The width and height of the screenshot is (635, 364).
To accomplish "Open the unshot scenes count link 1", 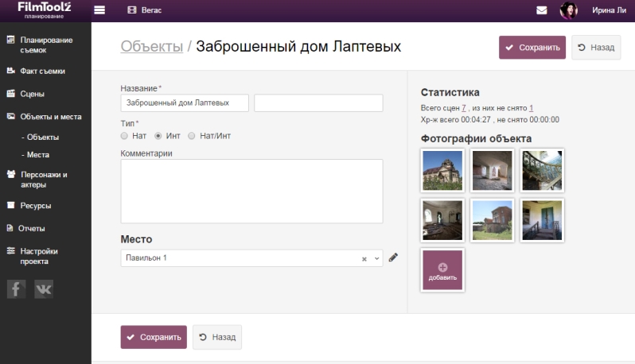I will coord(531,108).
